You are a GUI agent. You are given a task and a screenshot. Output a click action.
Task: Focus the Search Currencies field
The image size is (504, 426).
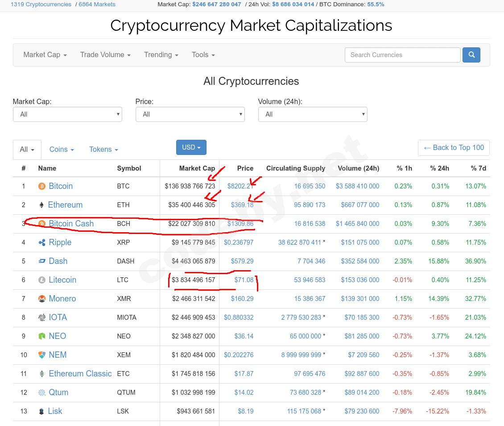click(402, 54)
